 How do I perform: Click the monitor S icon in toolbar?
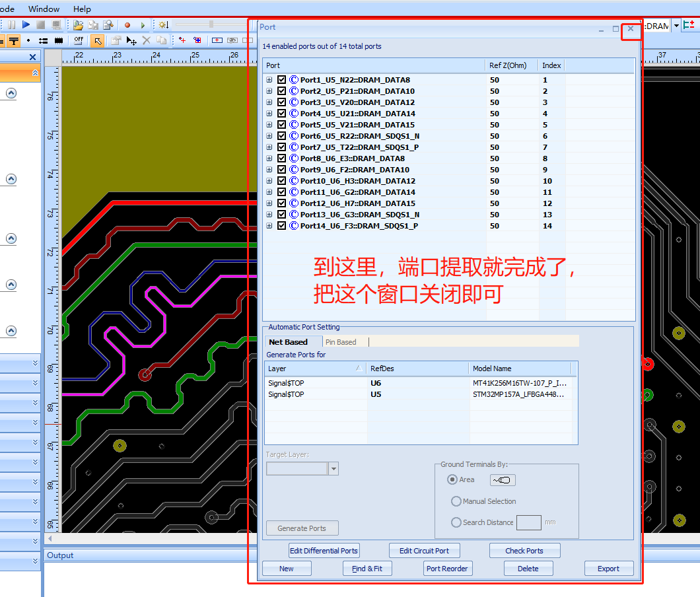56,25
